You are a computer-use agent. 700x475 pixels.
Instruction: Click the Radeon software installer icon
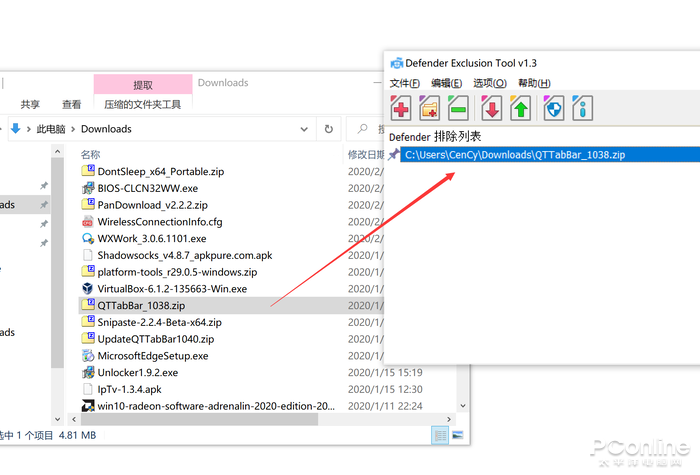(88, 406)
